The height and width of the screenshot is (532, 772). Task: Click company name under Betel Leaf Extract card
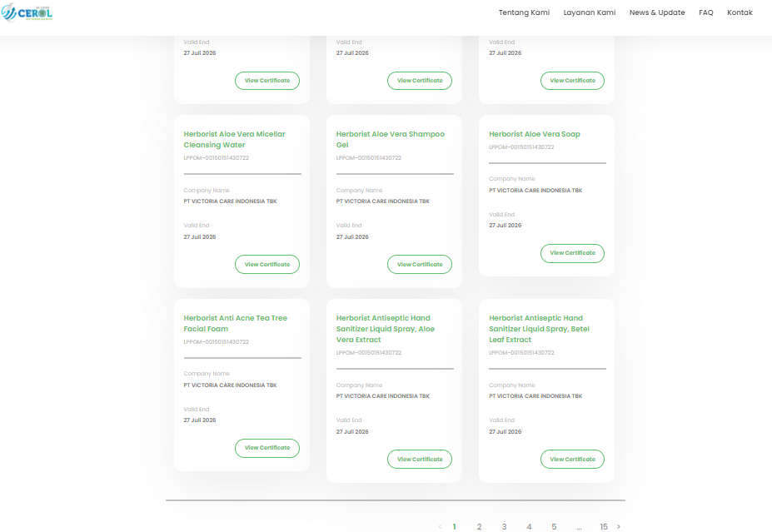coord(535,396)
